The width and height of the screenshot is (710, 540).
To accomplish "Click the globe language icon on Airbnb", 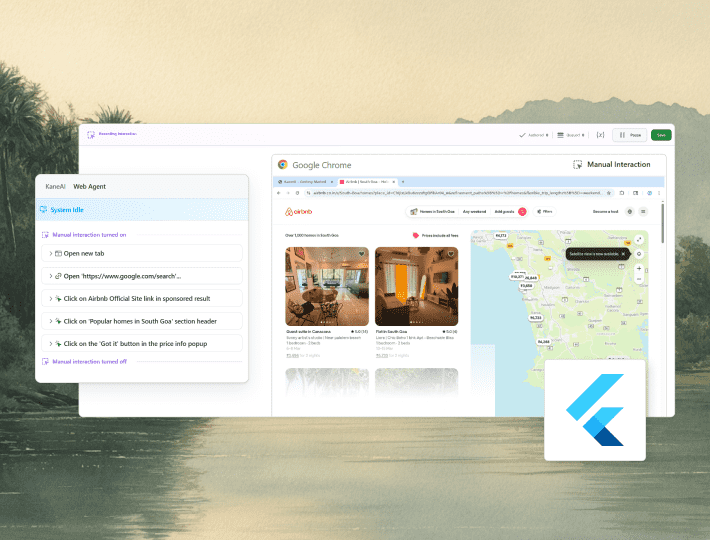I will click(629, 211).
